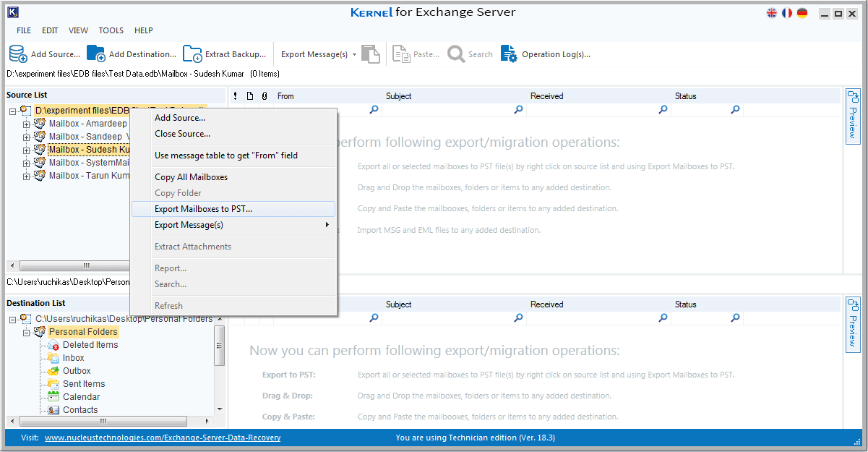
Task: Click the magnifier in source Status filter
Action: pos(735,110)
